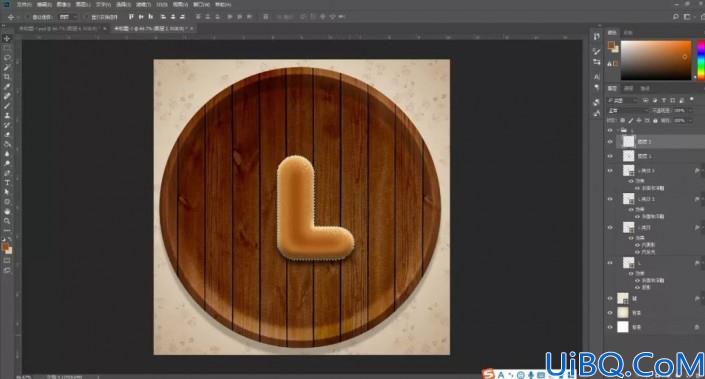
Task: Toggle the 内阴影 effect visibility
Action: pyautogui.click(x=638, y=245)
